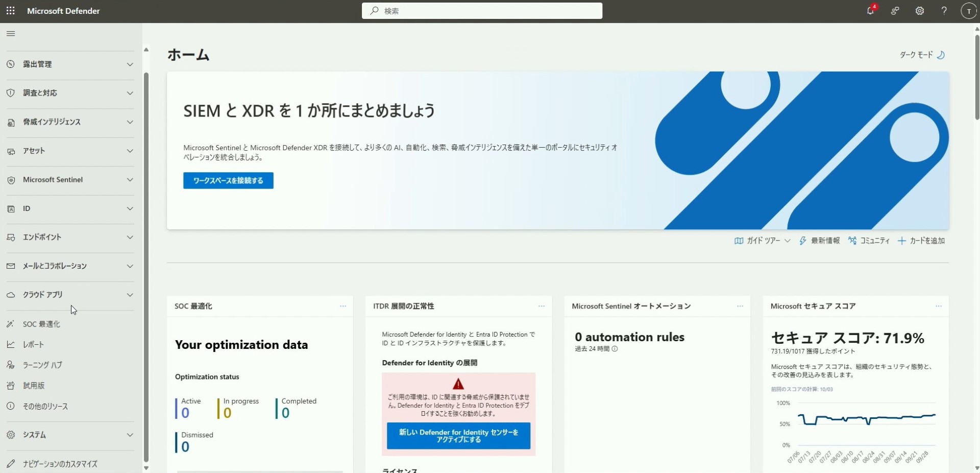Click the help question mark icon
The height and width of the screenshot is (473, 980).
(944, 11)
